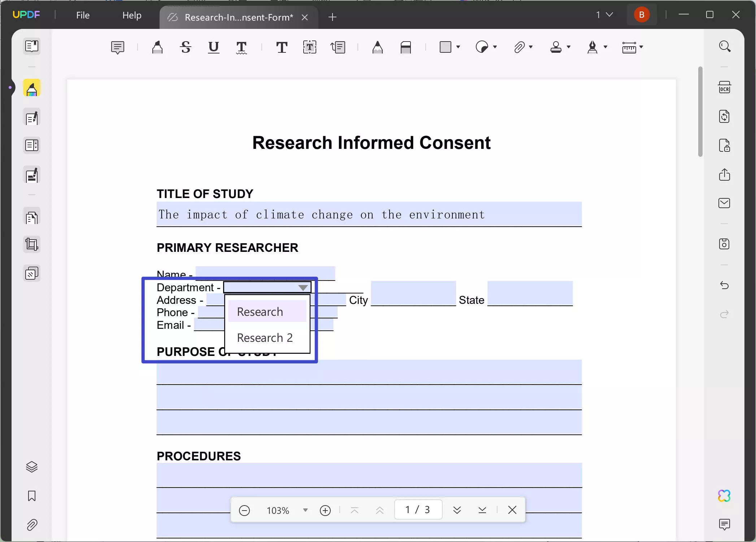This screenshot has height=542, width=756.
Task: Open the Department dropdown on the form
Action: click(x=303, y=287)
